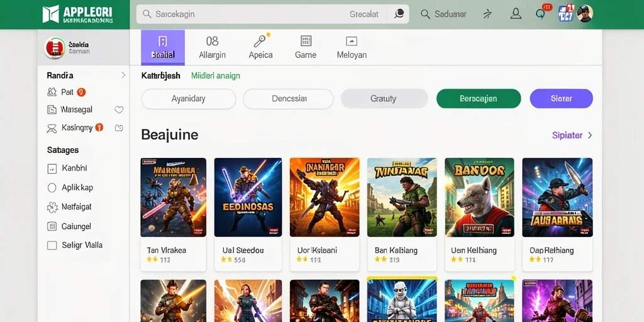Select the Dencssiai filter pill
This screenshot has height=322, width=644.
[288, 99]
